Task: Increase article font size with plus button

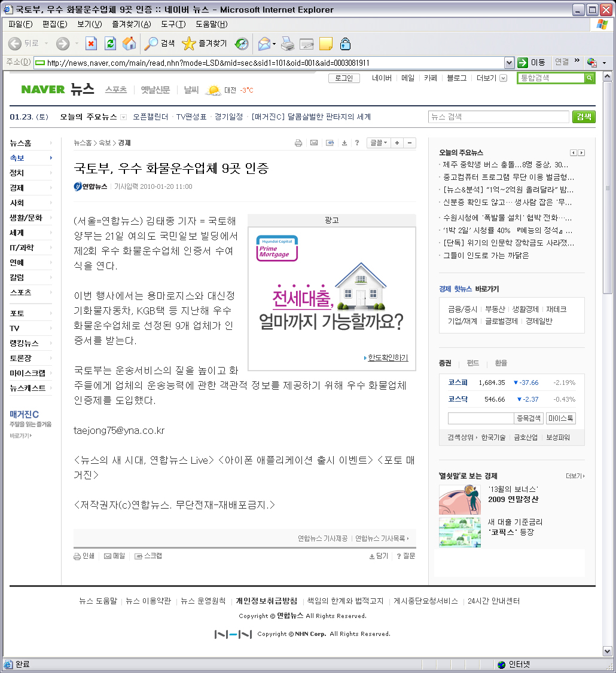Action: pyautogui.click(x=397, y=143)
